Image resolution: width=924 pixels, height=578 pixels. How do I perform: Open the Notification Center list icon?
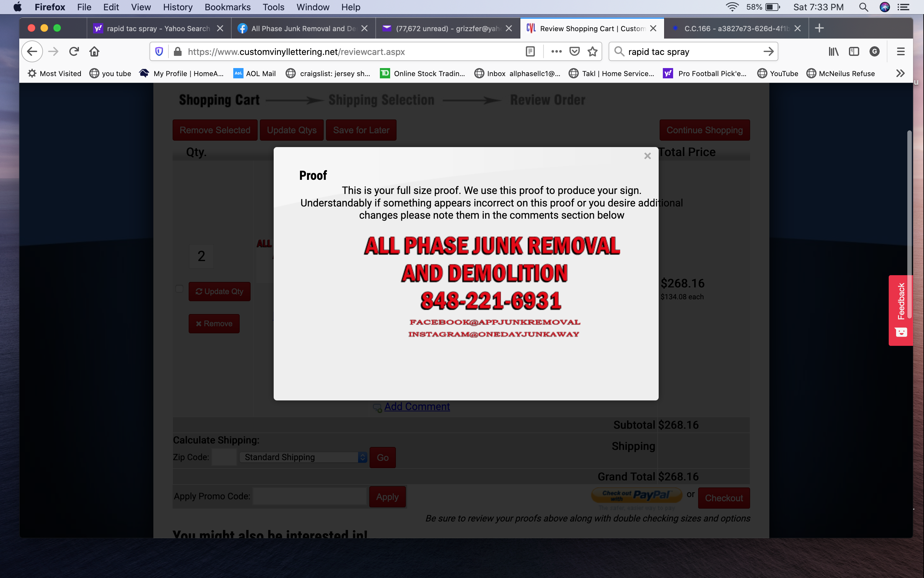pos(903,7)
